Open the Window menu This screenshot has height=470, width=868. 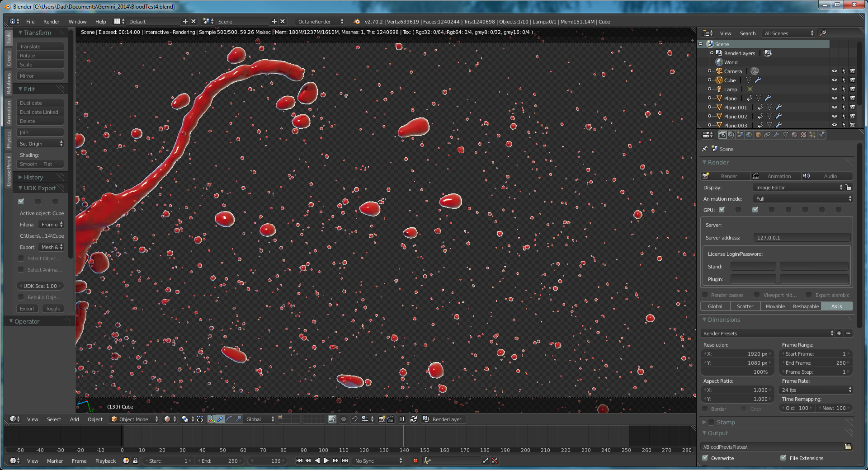77,21
